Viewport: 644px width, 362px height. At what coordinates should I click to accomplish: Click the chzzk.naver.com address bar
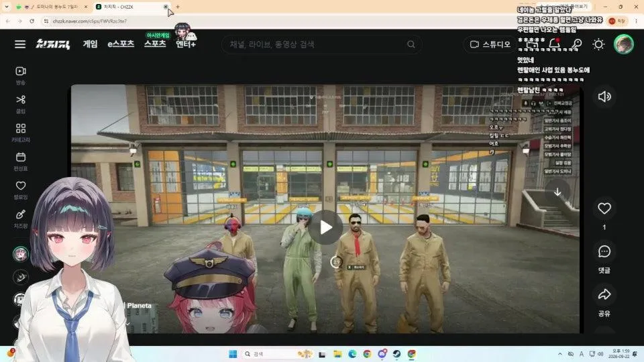pos(90,21)
